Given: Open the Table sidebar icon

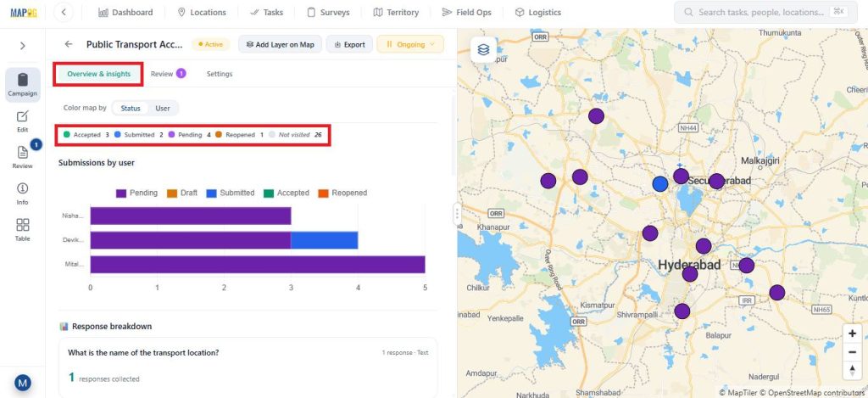Looking at the screenshot, I should (23, 230).
